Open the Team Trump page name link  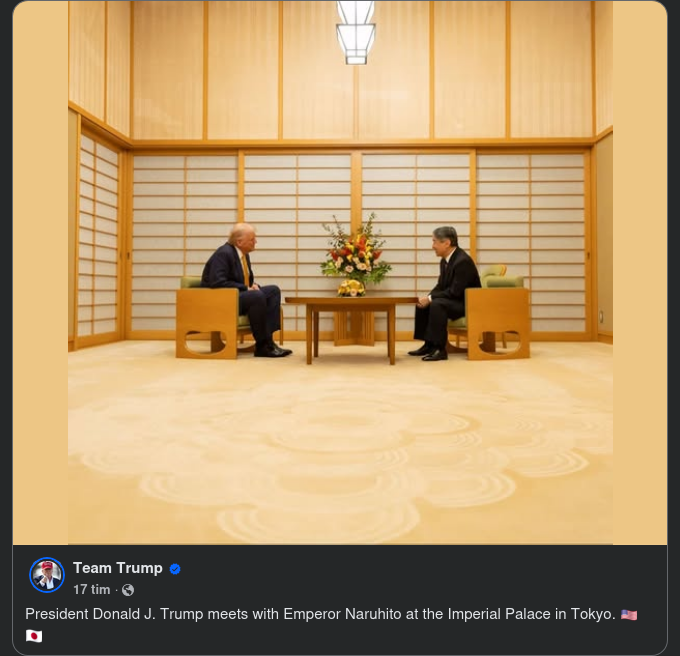click(118, 568)
